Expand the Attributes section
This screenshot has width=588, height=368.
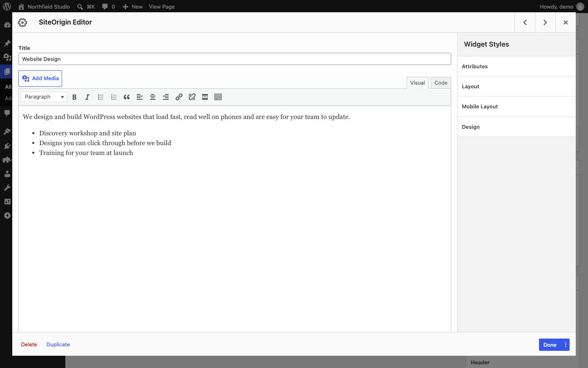[517, 66]
